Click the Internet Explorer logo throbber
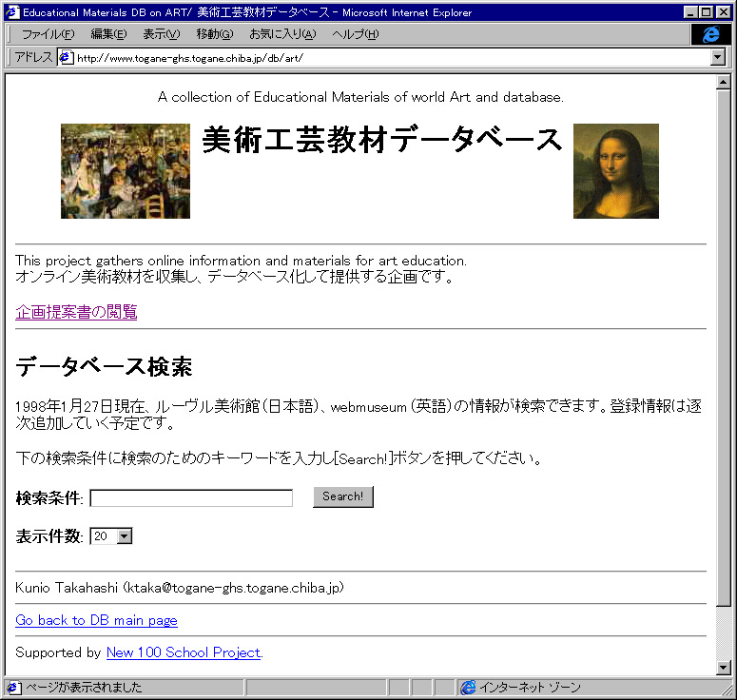Screen dimensions: 737x700 click(x=710, y=34)
